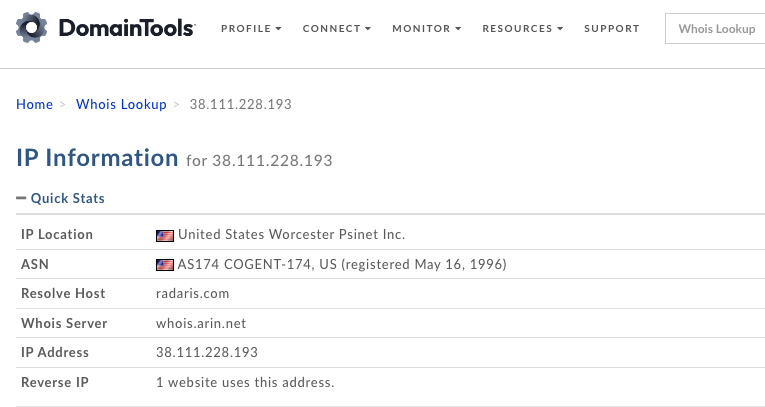Expand the Resources menu

click(x=523, y=28)
